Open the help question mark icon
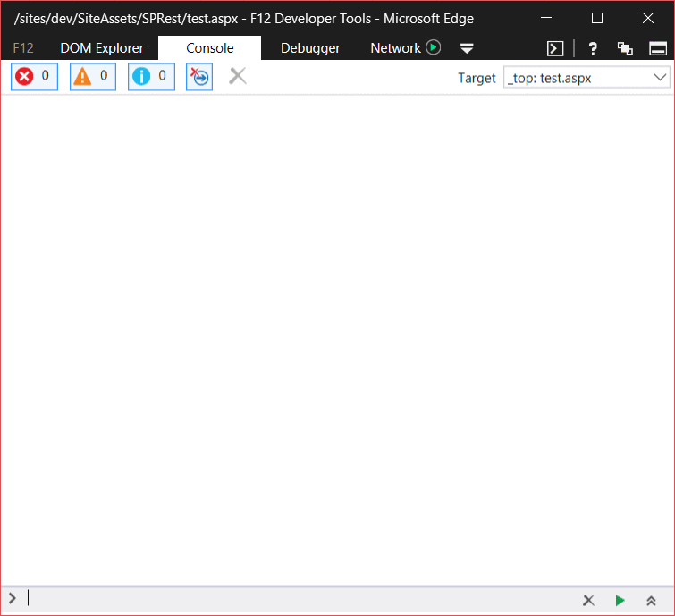 [x=593, y=48]
